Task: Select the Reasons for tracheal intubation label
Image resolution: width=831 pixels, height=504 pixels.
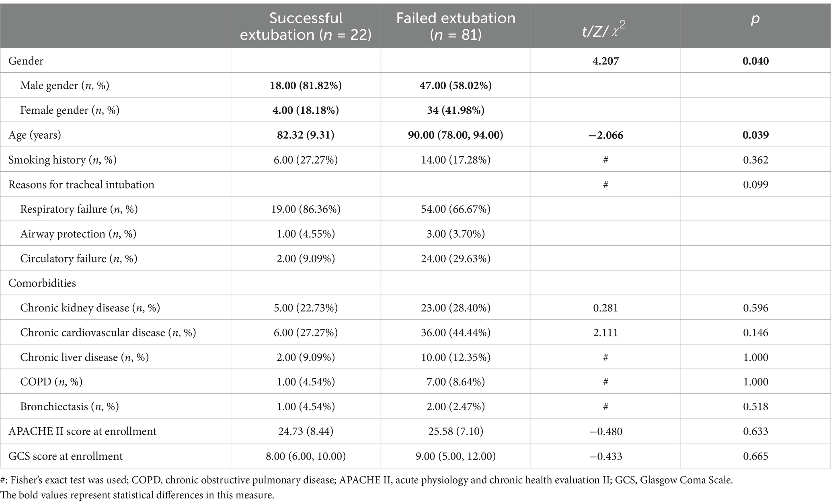Action: tap(81, 185)
